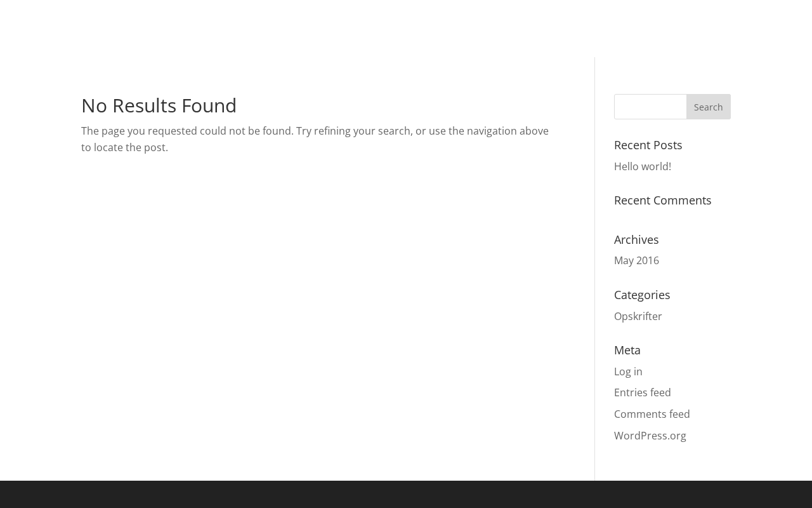
Task: Select the Opskrifter category
Action: 638,316
